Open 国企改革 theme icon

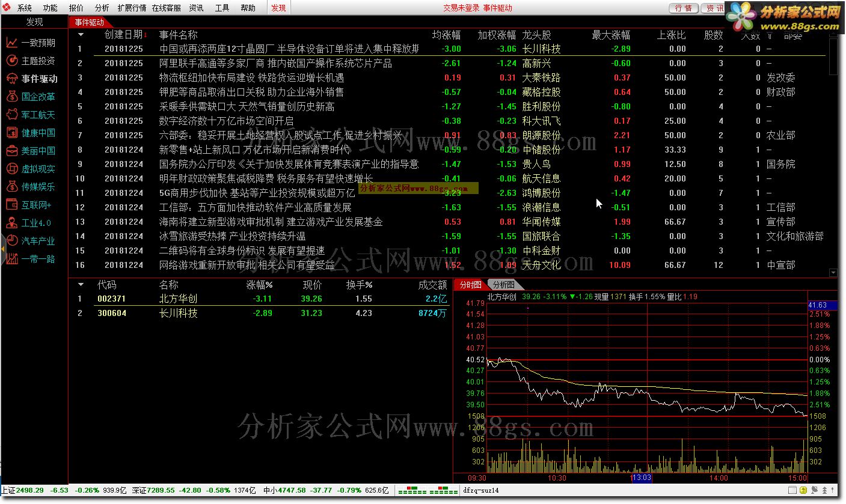[x=11, y=97]
